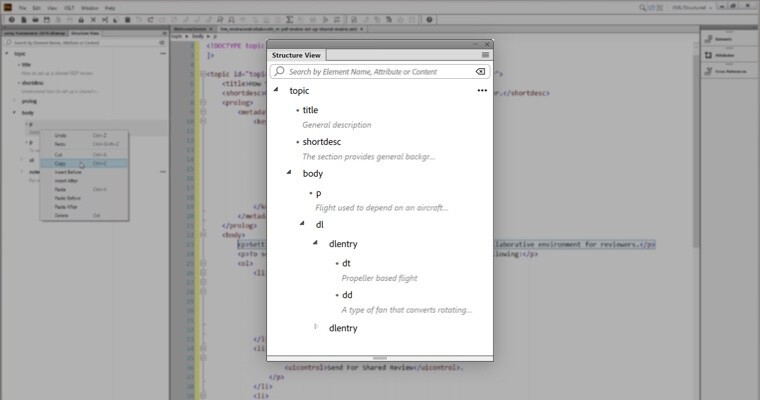
Task: Click the X delete icon in the toolbar
Action: click(93, 20)
